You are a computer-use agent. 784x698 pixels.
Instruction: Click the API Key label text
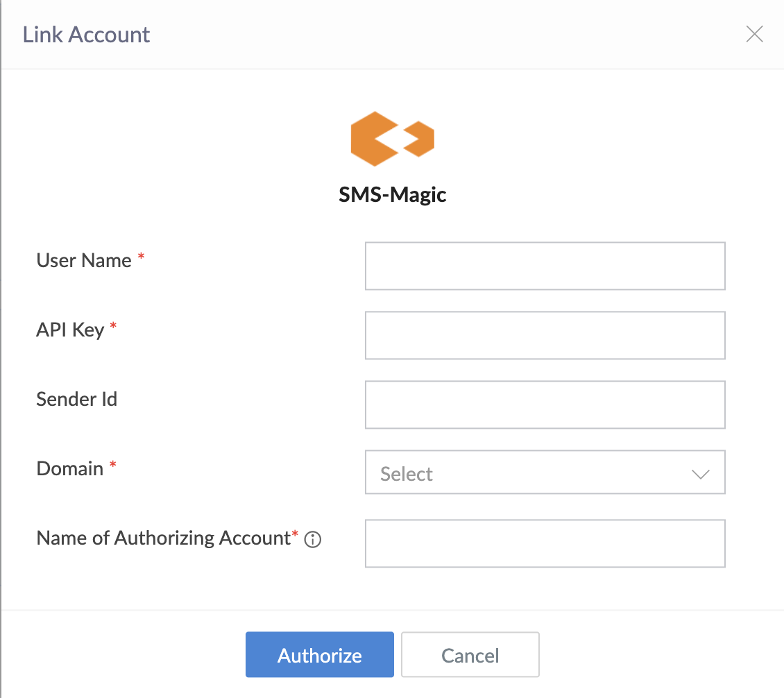point(70,330)
